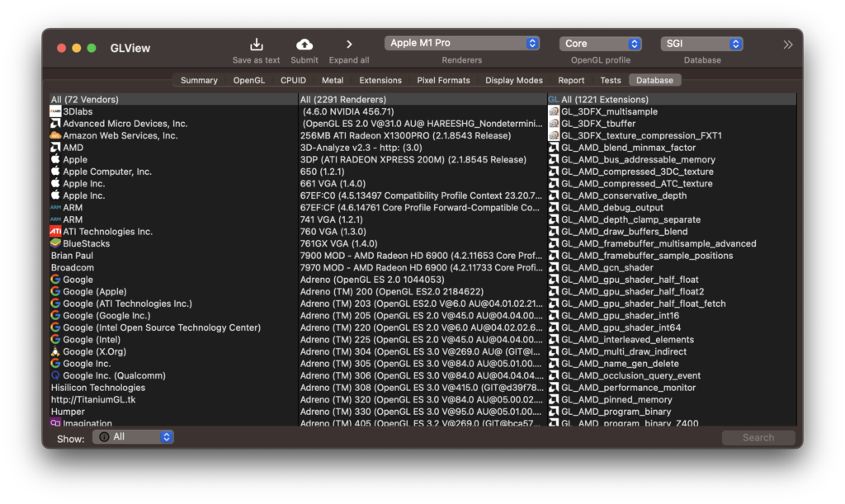Screen dimensions: 845x504
Task: Click the Submit cloud upload icon
Action: point(304,45)
